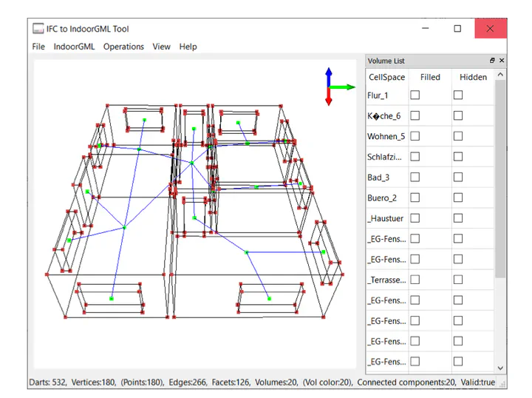Image resolution: width=532 pixels, height=398 pixels.
Task: Click the Hidden column header
Action: click(x=473, y=77)
